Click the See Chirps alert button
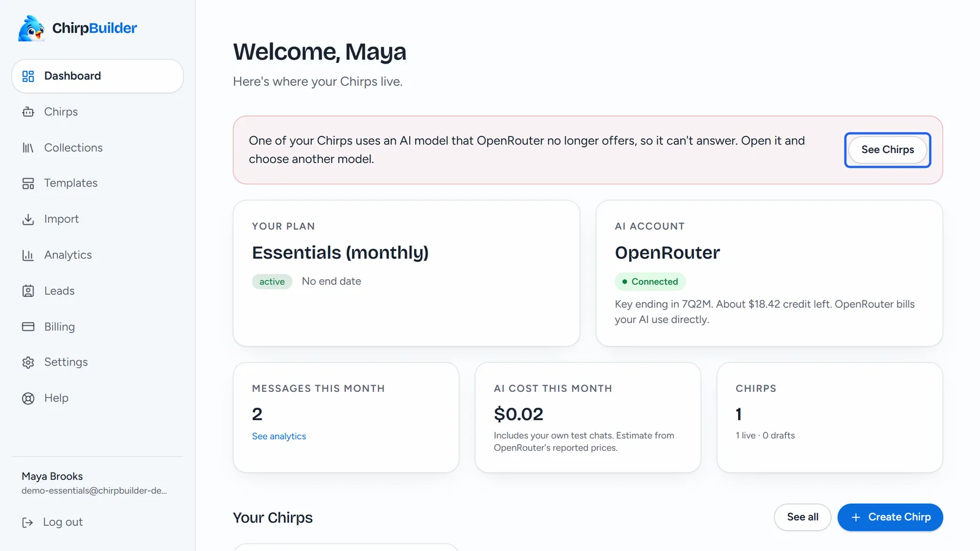The width and height of the screenshot is (980, 551). coord(888,150)
